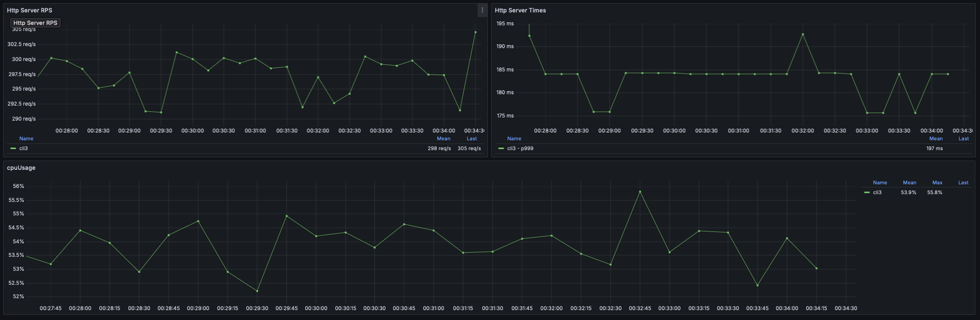980x320 pixels.
Task: Click the 54.5% axis label in cpuUsage
Action: pos(16,228)
